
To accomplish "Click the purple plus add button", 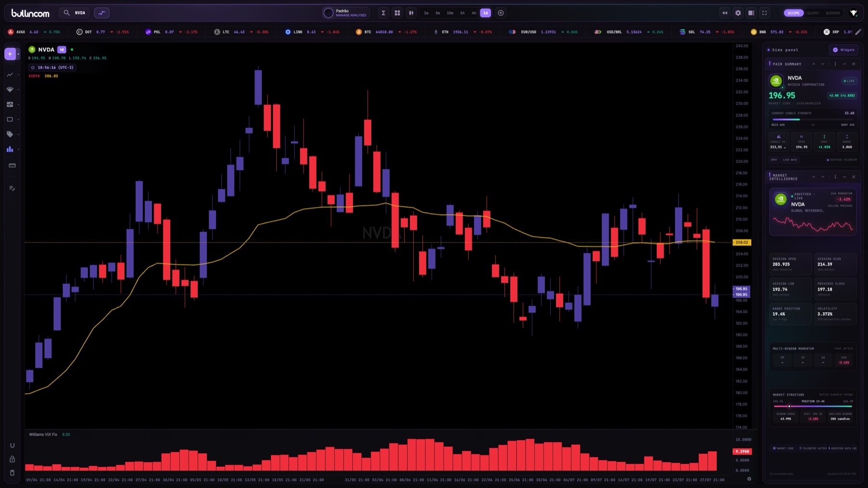I will coord(10,54).
